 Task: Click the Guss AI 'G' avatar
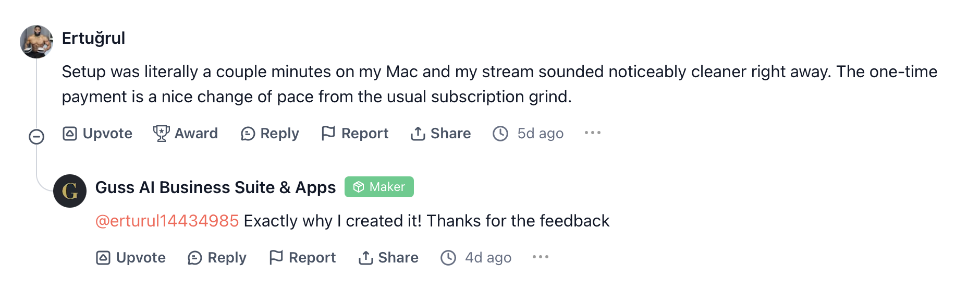pyautogui.click(x=70, y=191)
